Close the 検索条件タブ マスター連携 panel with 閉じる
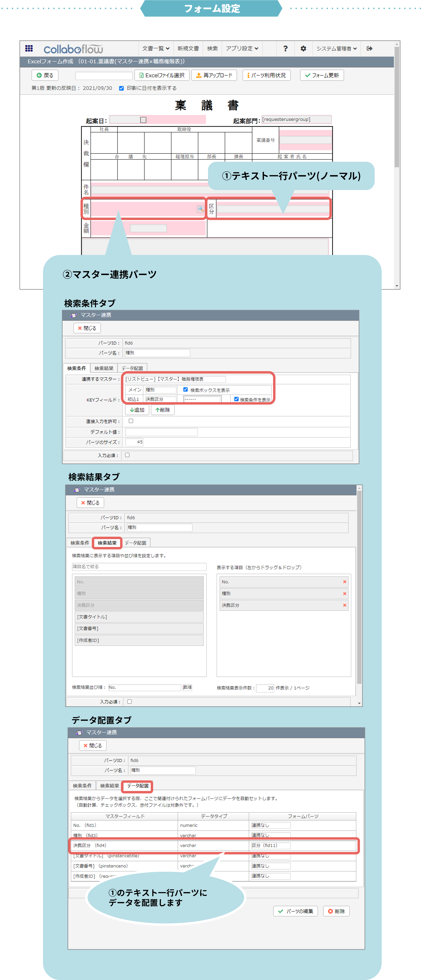 [87, 328]
